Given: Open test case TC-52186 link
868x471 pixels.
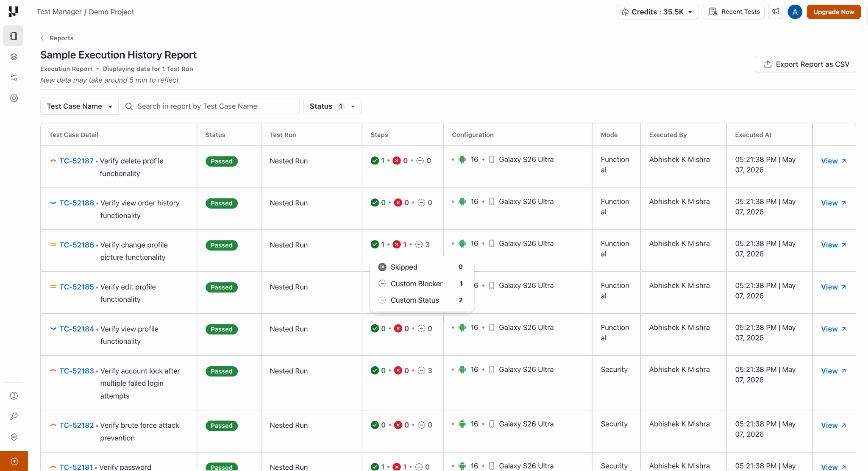Looking at the screenshot, I should click(77, 245).
